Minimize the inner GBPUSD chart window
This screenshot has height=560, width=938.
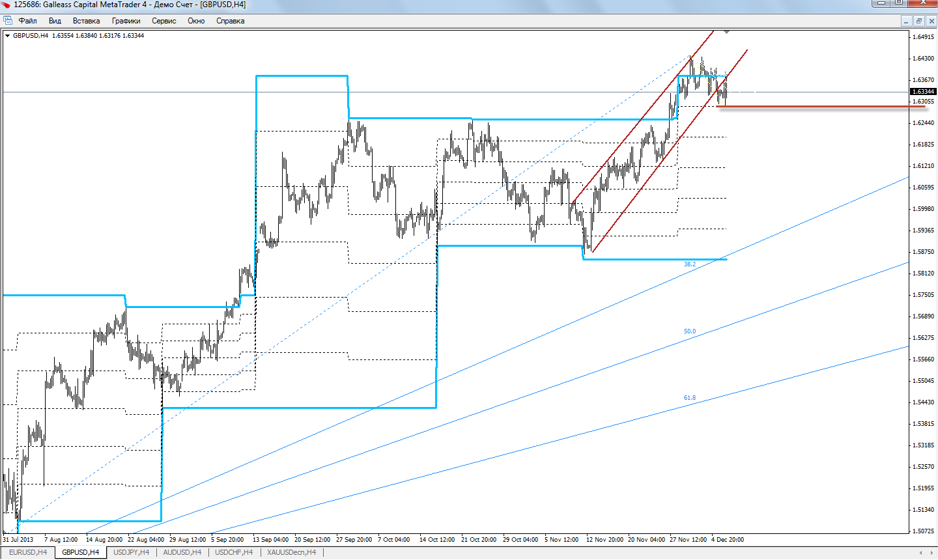tap(906, 21)
